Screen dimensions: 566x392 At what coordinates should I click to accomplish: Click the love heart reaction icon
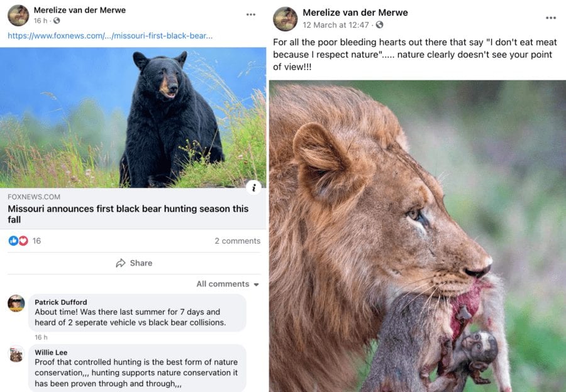23,241
